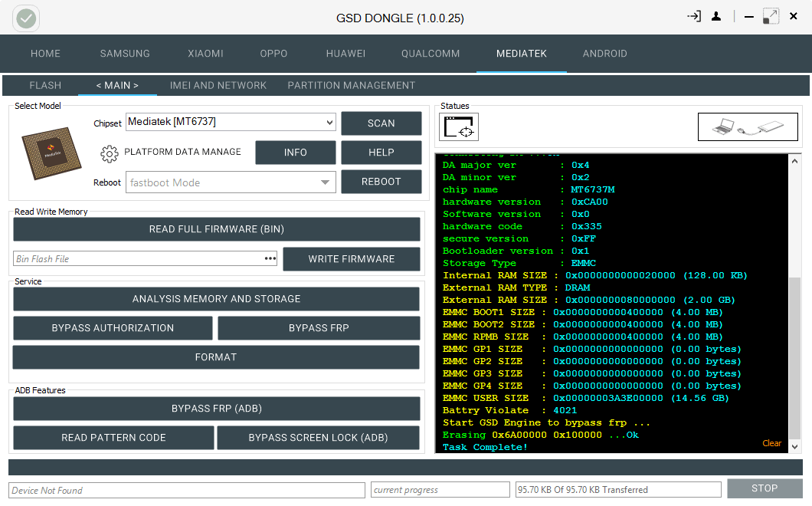Viewport: 812px width, 506px height.
Task: Select the IMEI AND NETWORK subtab
Action: coord(218,86)
